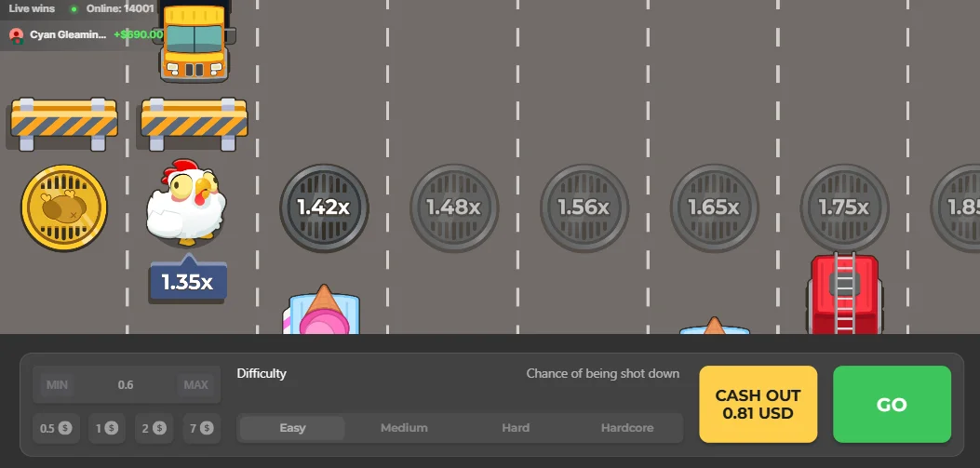Select the 1.48x manhole cover
980x468 pixels.
click(454, 208)
